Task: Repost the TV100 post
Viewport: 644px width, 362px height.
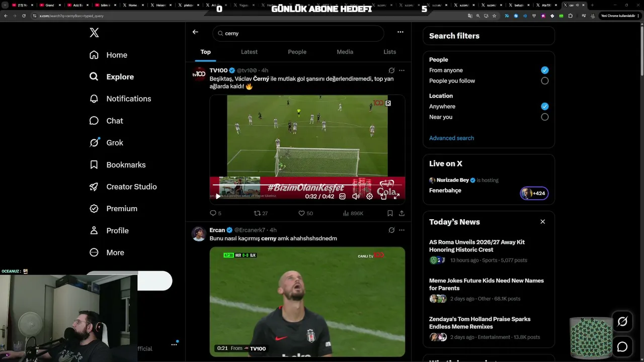Action: pyautogui.click(x=261, y=213)
